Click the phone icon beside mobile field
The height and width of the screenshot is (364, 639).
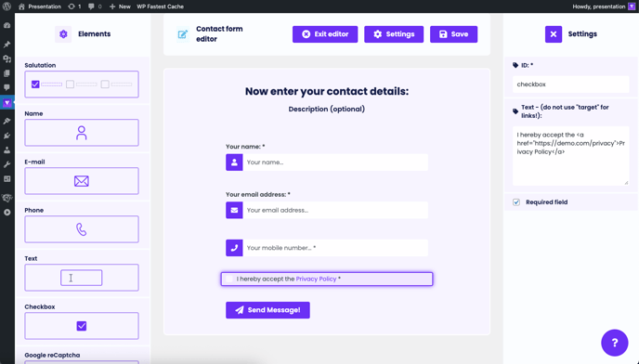pos(234,248)
